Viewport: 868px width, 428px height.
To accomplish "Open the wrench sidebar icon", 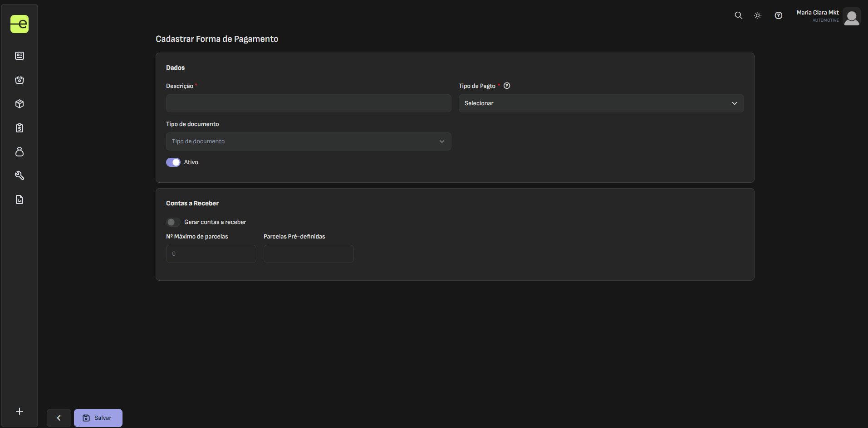I will (x=20, y=175).
